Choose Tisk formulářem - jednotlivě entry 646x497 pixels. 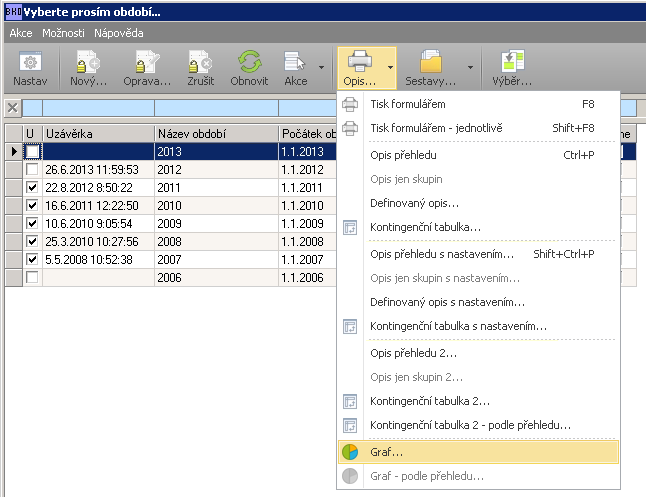[478, 128]
